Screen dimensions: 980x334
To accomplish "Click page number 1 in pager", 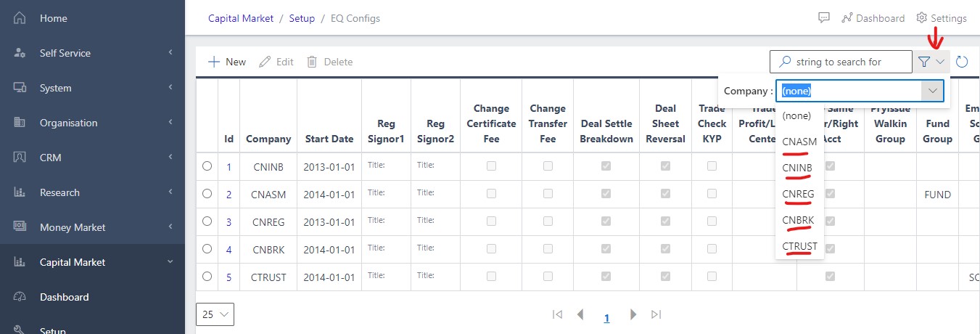I will click(x=606, y=317).
